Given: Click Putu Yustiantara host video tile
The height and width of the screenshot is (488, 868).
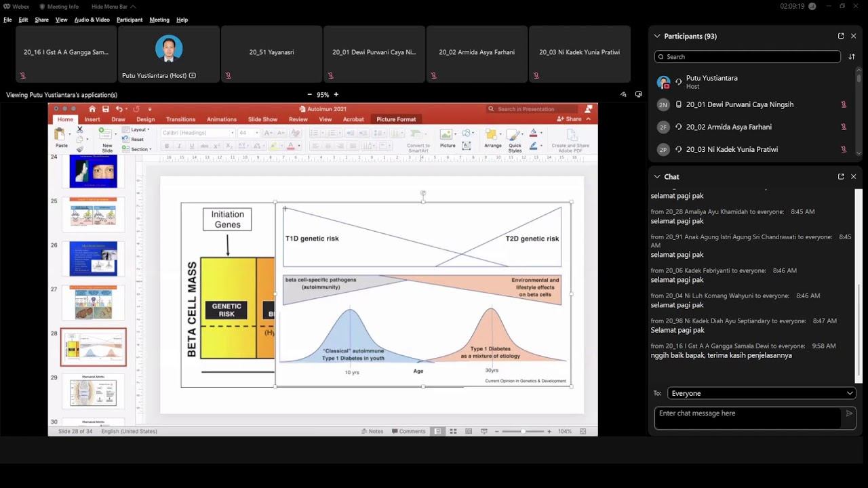Looking at the screenshot, I should point(169,54).
